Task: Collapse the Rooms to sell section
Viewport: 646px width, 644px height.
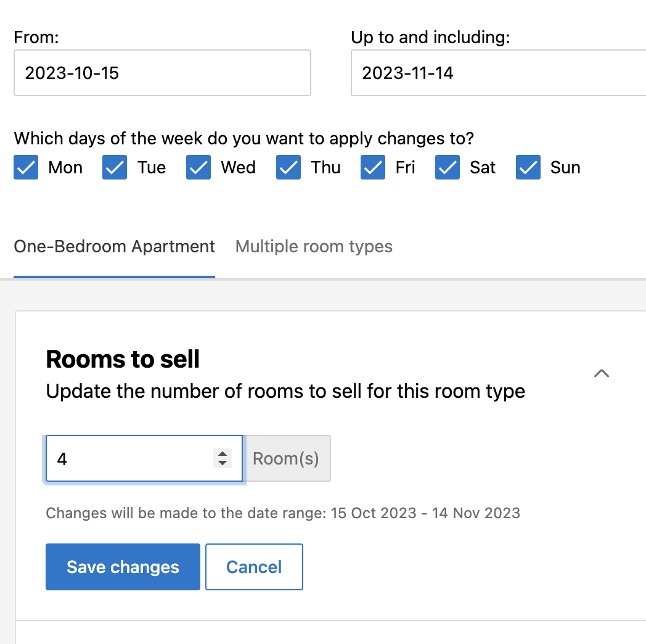Action: coord(601,373)
